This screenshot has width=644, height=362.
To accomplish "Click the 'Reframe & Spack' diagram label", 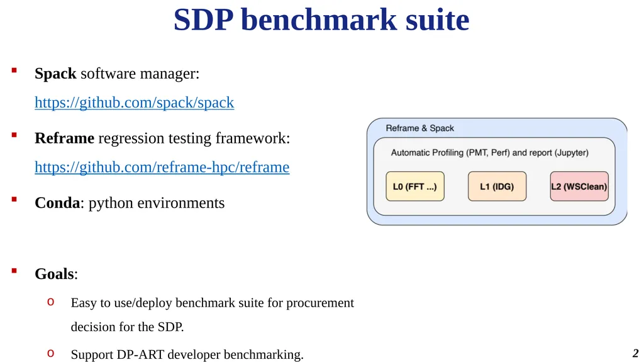I will 419,128.
